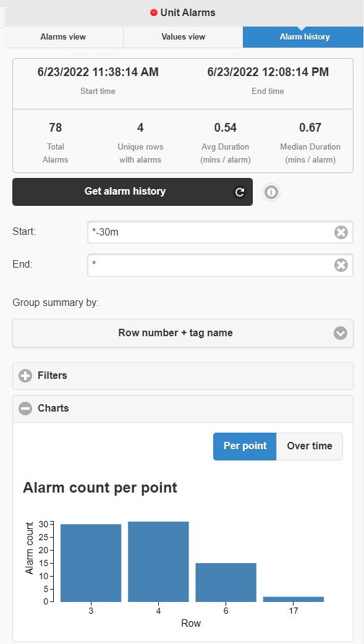The width and height of the screenshot is (364, 644).
Task: Collapse the Charts section
Action: 183,409
